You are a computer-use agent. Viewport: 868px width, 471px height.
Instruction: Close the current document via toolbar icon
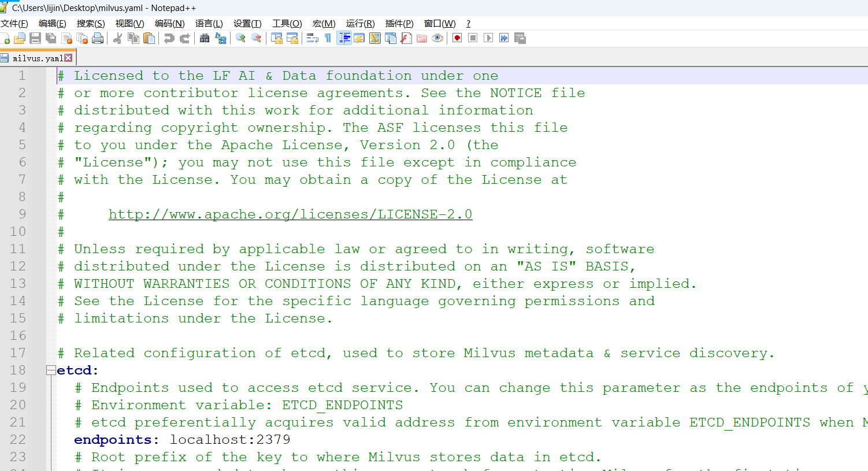click(67, 38)
